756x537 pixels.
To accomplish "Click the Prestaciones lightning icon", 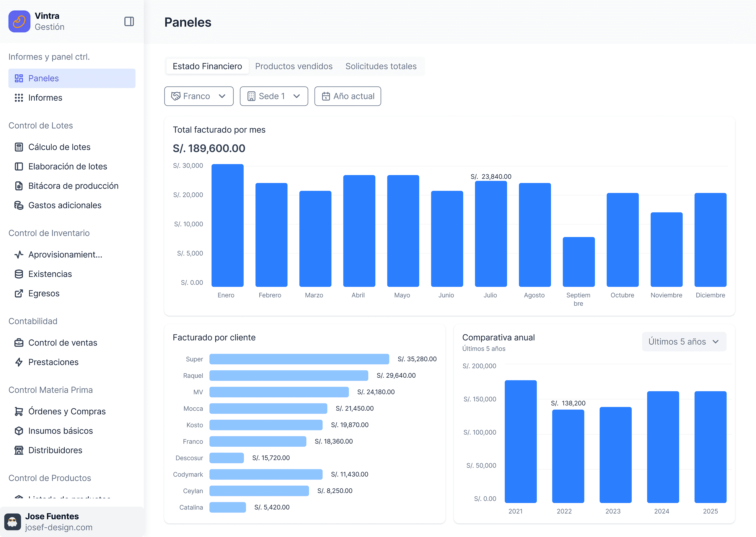I will [x=19, y=362].
